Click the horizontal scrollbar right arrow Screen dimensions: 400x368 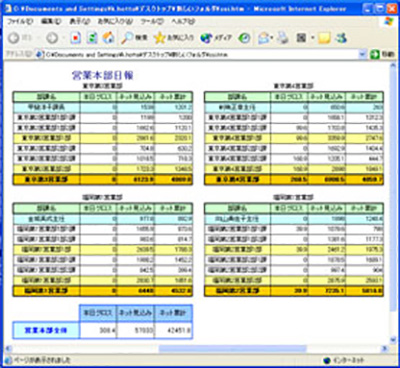click(x=385, y=349)
